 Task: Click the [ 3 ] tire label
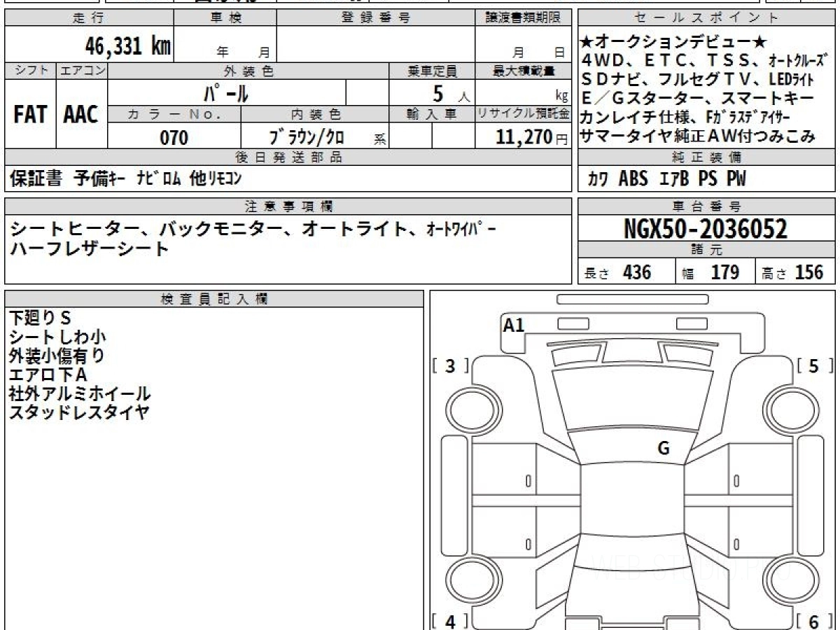(451, 366)
